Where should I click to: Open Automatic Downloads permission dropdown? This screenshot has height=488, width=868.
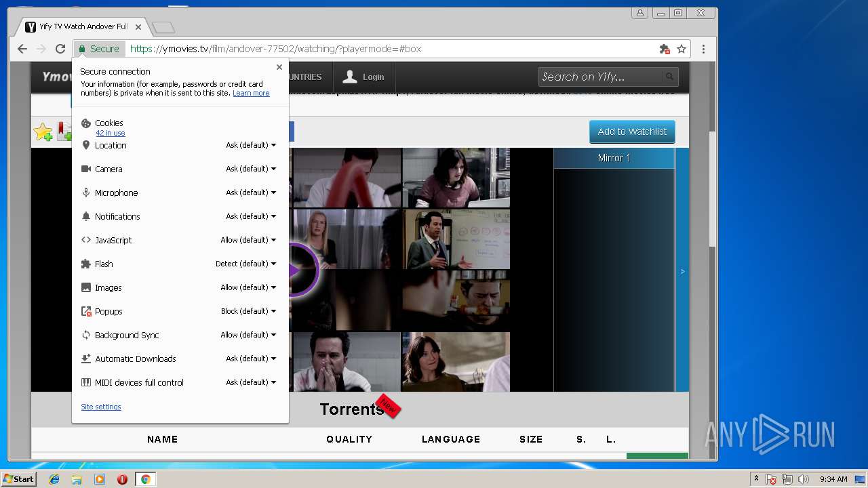pos(251,359)
